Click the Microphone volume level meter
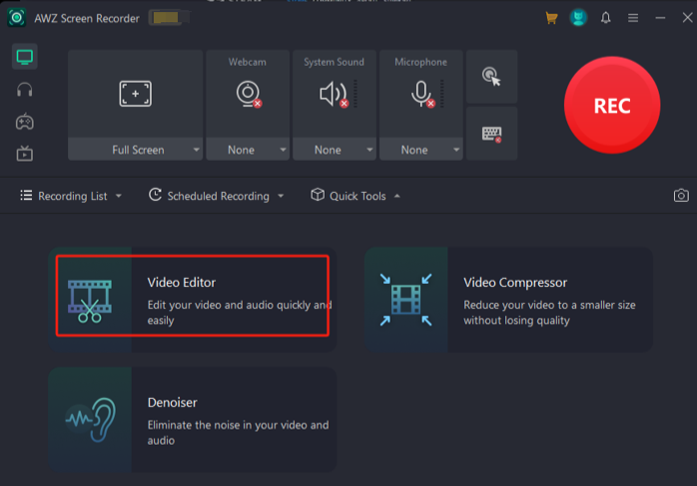The height and width of the screenshot is (486, 697). click(442, 94)
